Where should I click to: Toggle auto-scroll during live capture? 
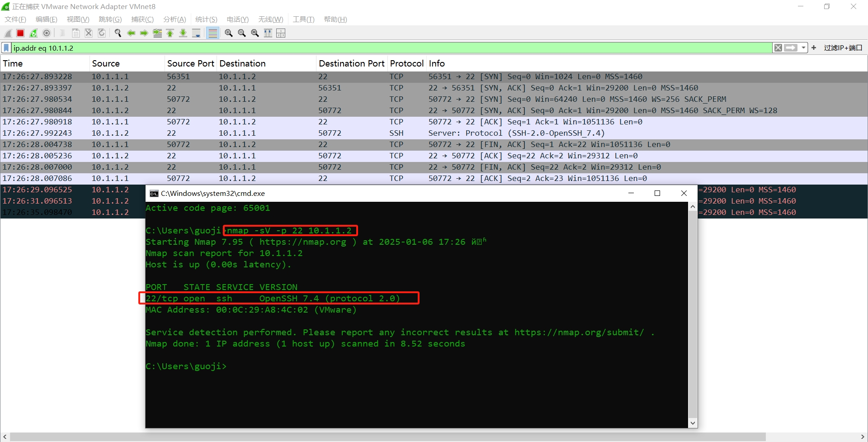click(196, 33)
